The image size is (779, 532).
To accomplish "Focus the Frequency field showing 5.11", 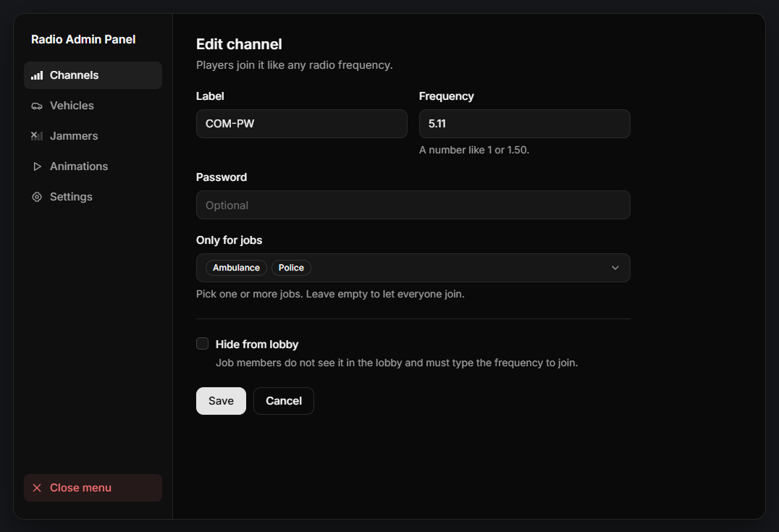I will click(x=525, y=124).
